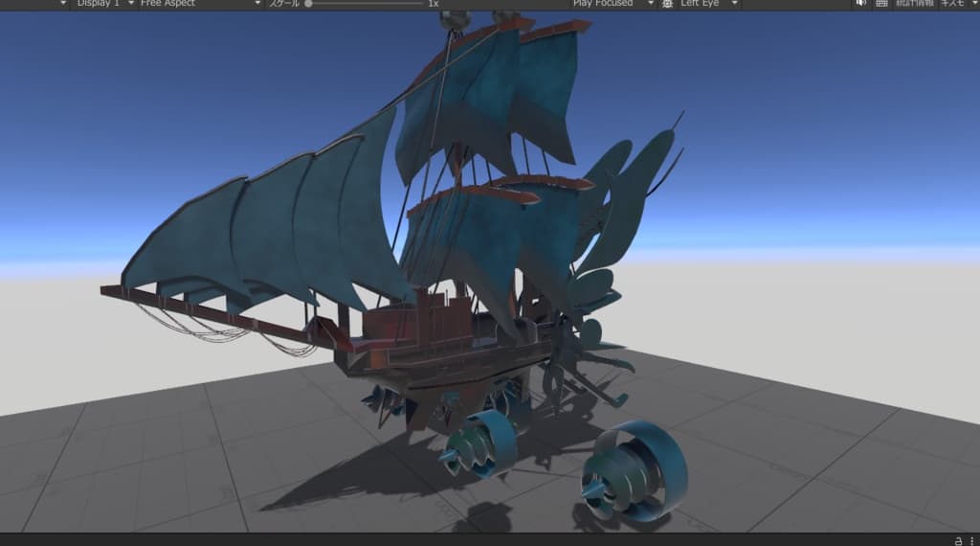
Task: Toggle the keyboard shortcuts icon
Action: click(x=881, y=3)
